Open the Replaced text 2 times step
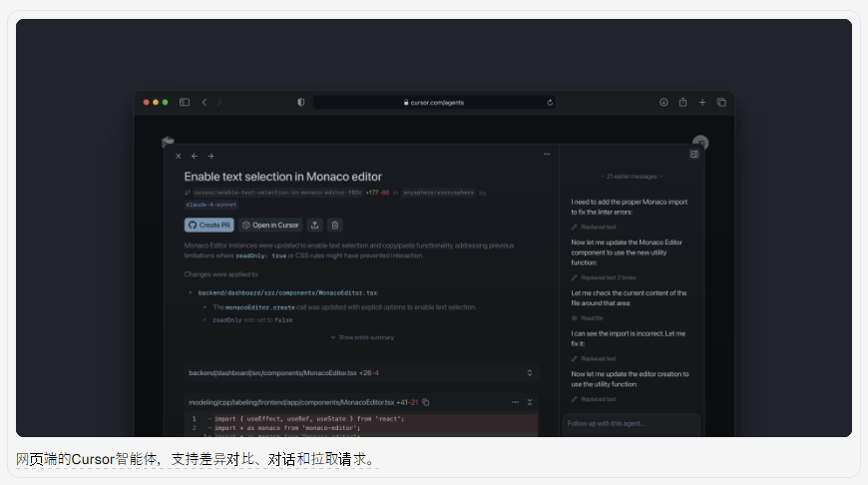Screen dimensions: 868x485 [604, 278]
